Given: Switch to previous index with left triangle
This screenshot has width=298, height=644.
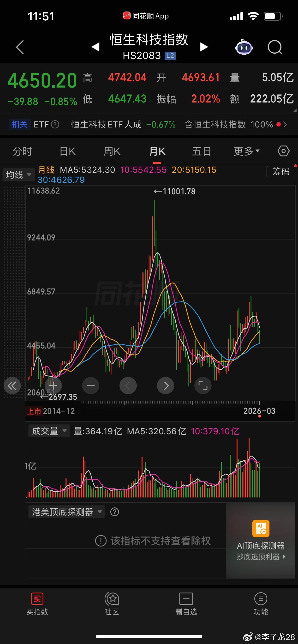Looking at the screenshot, I should (x=95, y=47).
